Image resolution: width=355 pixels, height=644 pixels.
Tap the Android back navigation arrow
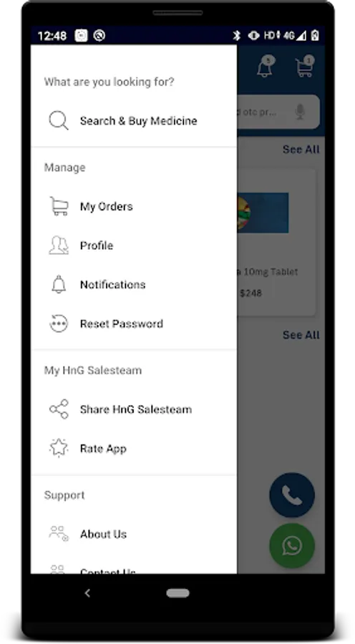[87, 593]
